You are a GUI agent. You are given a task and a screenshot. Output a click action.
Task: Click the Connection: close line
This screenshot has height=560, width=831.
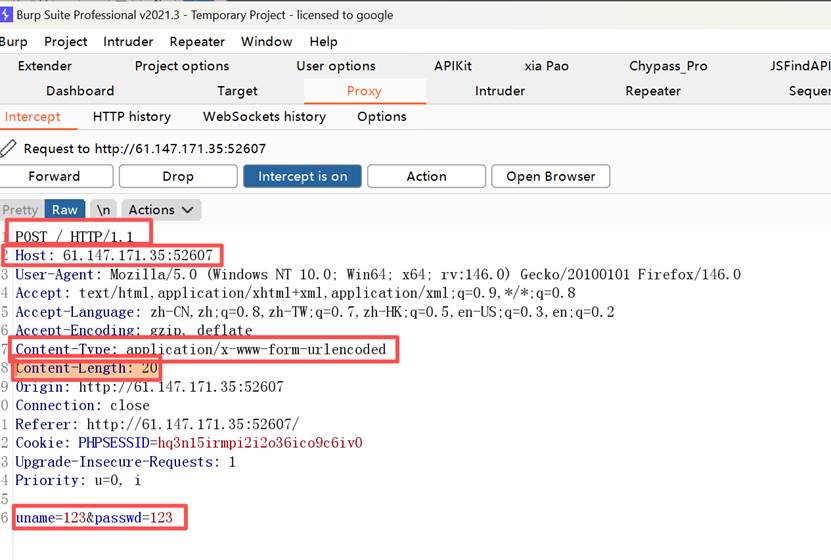point(82,406)
